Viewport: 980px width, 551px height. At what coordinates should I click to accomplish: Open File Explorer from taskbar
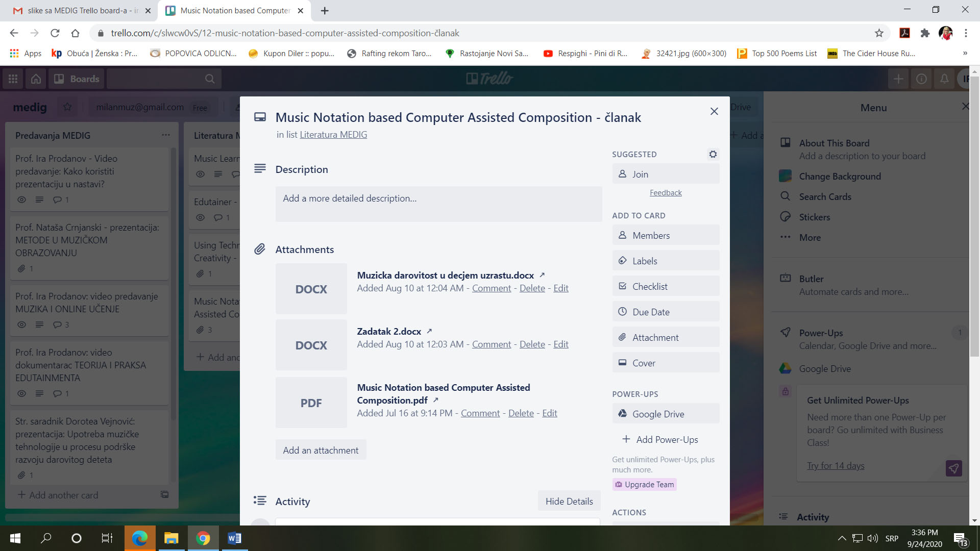point(171,538)
